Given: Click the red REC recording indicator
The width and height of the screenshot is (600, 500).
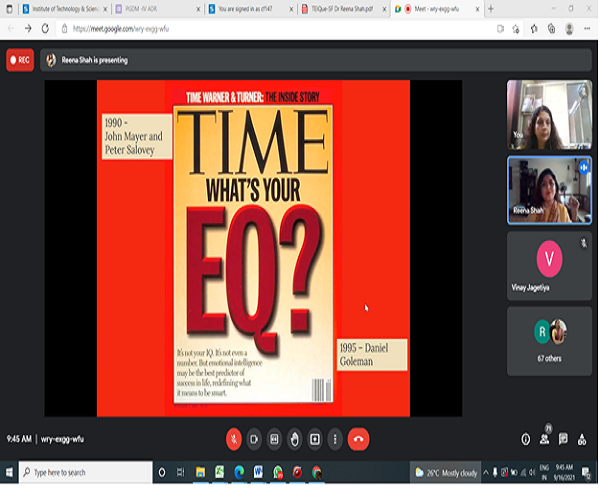Looking at the screenshot, I should pos(20,60).
